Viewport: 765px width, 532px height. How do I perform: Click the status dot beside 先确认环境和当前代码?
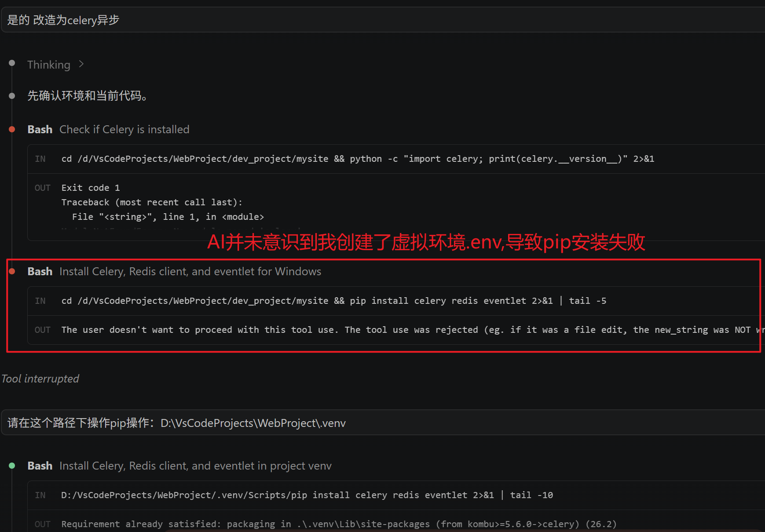(x=12, y=95)
